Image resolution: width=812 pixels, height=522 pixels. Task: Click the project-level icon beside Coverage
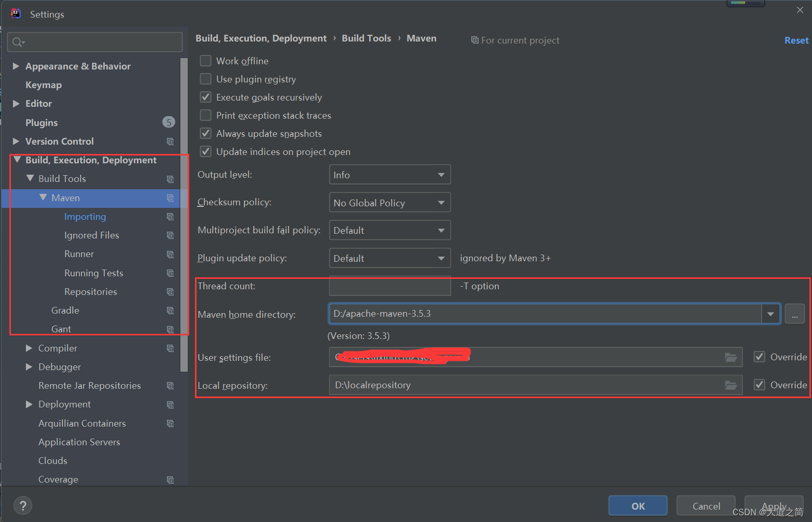coord(170,479)
